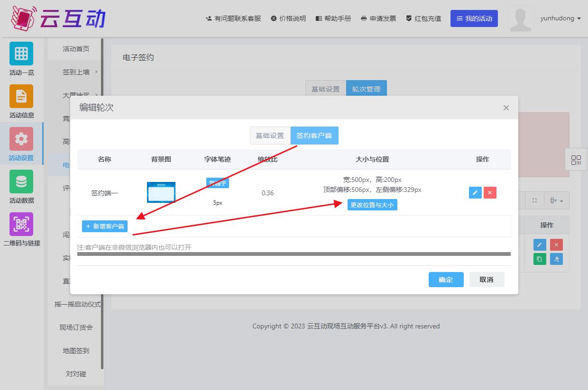Click the green copy icon in the 操作 column

coord(540,259)
